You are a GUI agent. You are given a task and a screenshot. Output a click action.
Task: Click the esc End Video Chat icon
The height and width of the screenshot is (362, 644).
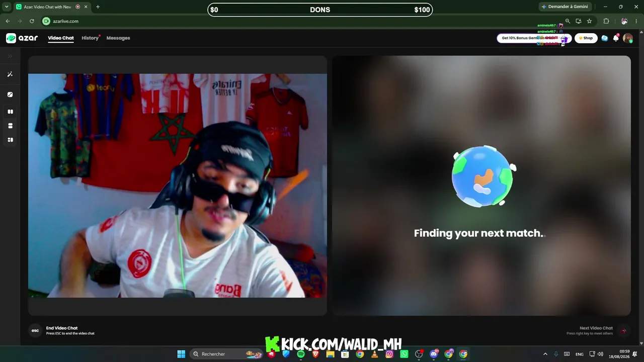35,330
